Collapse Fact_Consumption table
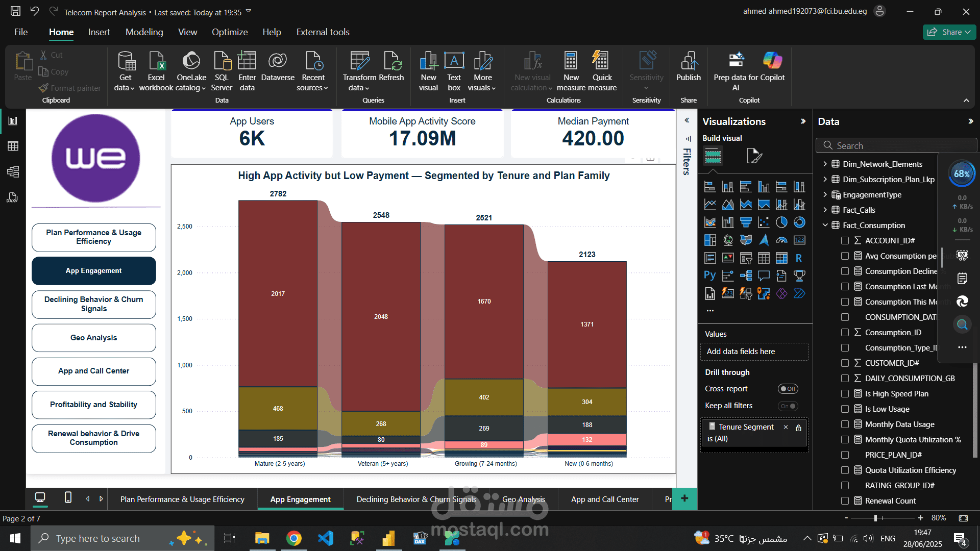 [x=825, y=225]
